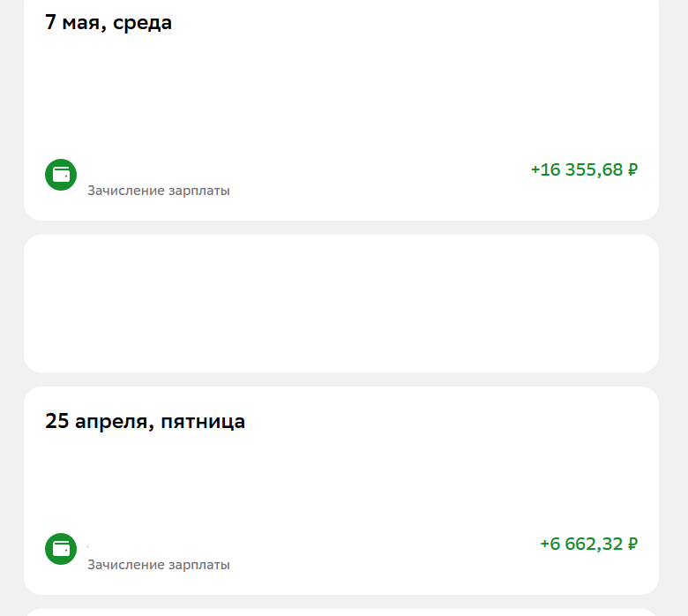Screen dimensions: 688x616
Task: Select 'Зачисление зарплаты' label under 7 мая
Action: coord(159,191)
